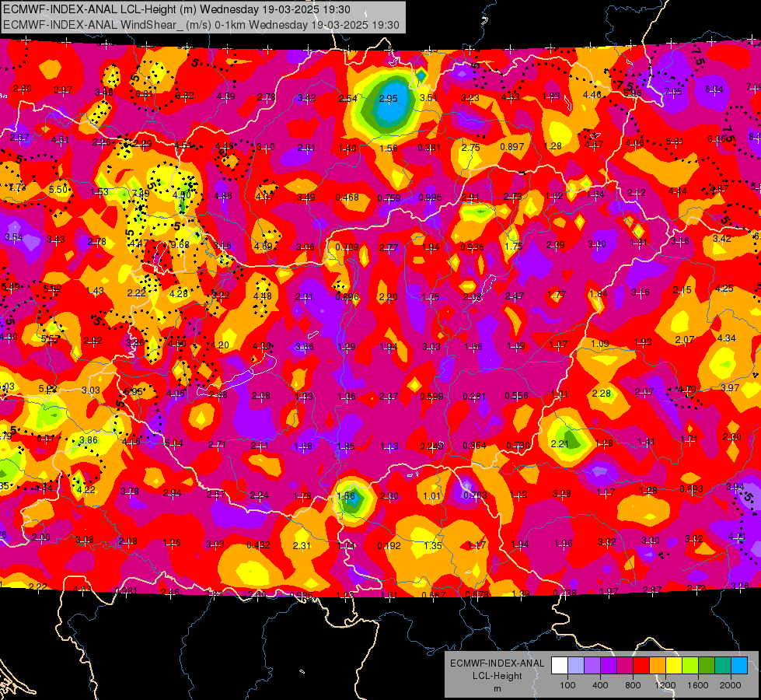Click the wind shear value 7.49
Screen dimensions: 761x700
tap(140, 194)
